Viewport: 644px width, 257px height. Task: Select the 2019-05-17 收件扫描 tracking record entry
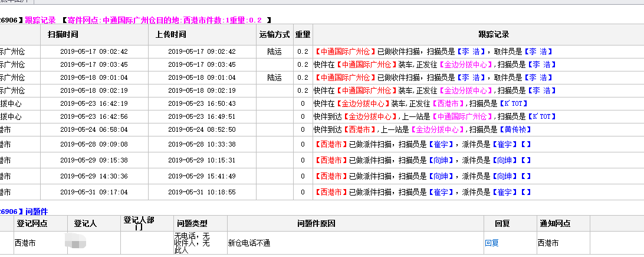click(433, 52)
